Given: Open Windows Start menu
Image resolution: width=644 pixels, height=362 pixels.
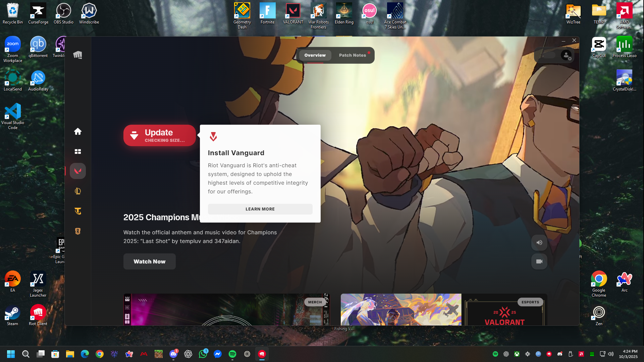Looking at the screenshot, I should [x=11, y=354].
